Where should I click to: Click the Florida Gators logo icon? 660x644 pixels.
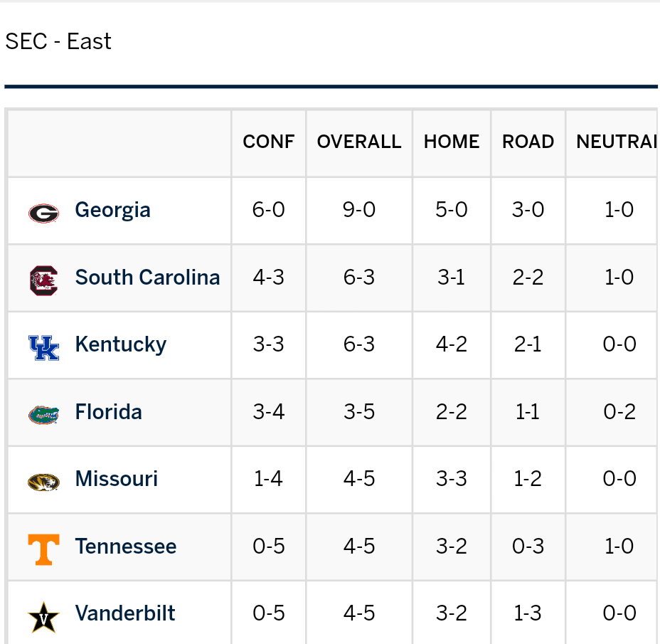tap(43, 413)
